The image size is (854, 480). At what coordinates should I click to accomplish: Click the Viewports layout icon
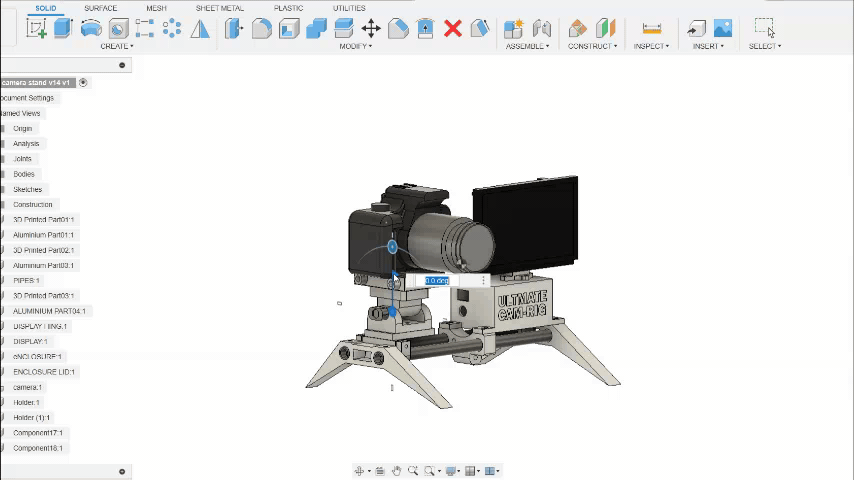tap(490, 471)
